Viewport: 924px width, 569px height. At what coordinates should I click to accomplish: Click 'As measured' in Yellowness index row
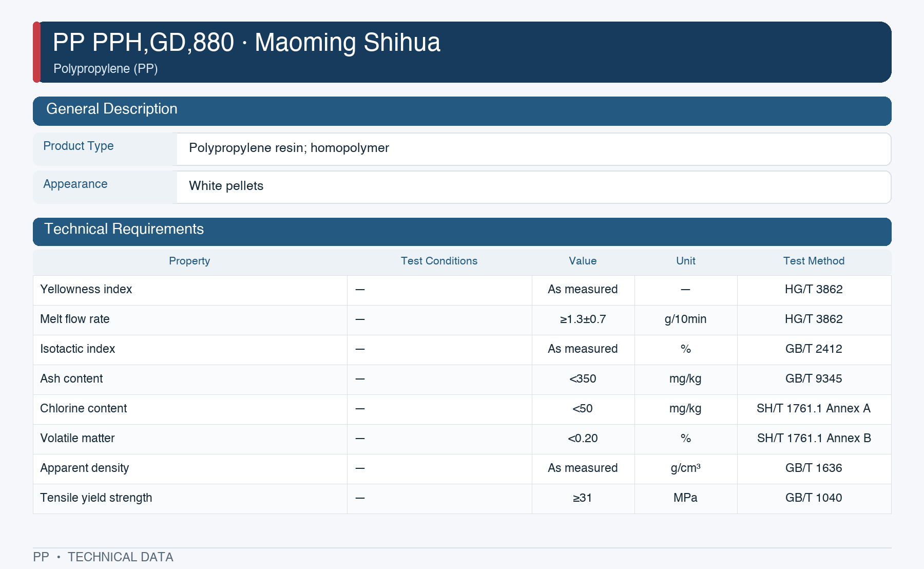pyautogui.click(x=583, y=290)
